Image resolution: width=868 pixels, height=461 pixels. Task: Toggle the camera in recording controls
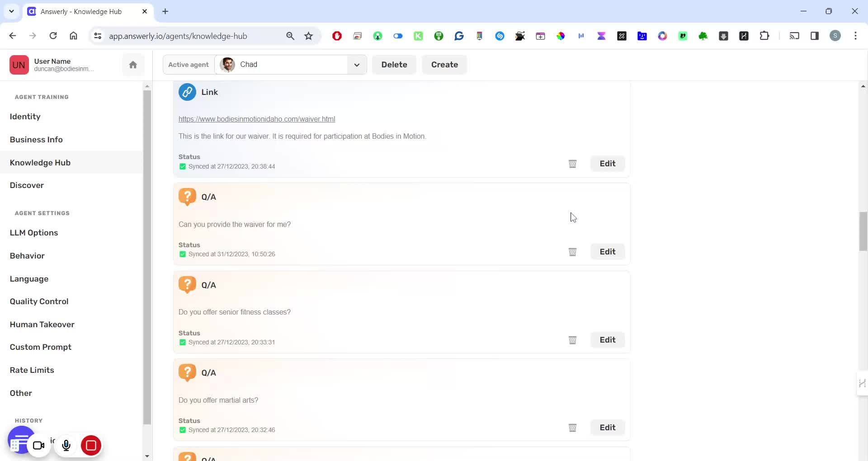(x=39, y=446)
